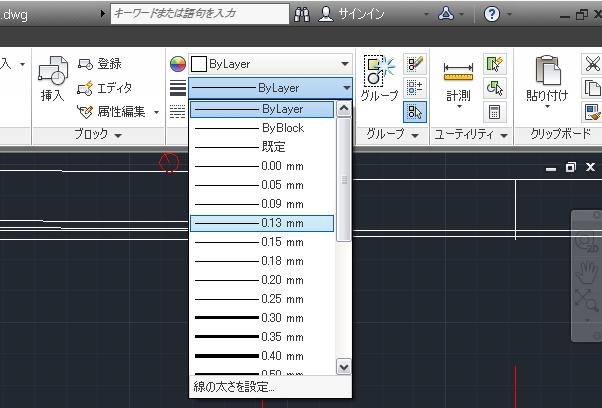The width and height of the screenshot is (602, 408).
Task: Click the white ByLayer color swatch
Action: [x=198, y=64]
